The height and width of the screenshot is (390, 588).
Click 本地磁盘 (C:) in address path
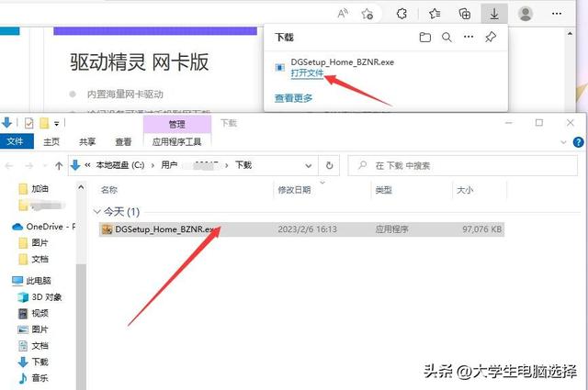click(120, 165)
